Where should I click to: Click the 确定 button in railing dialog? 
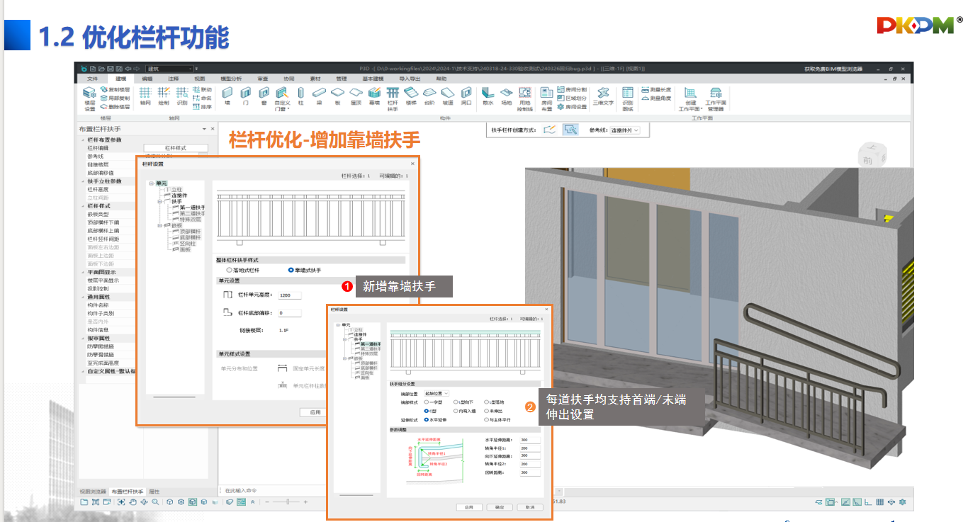click(500, 507)
